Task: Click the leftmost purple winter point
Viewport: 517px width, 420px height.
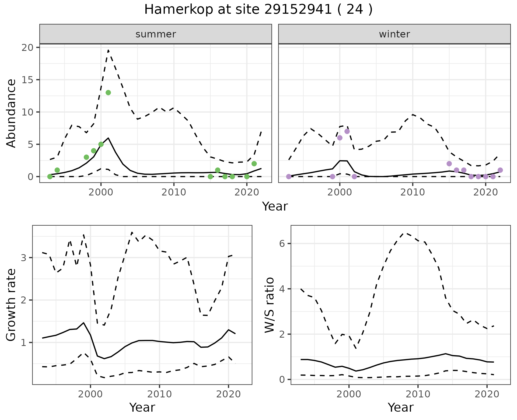Action: 289,177
